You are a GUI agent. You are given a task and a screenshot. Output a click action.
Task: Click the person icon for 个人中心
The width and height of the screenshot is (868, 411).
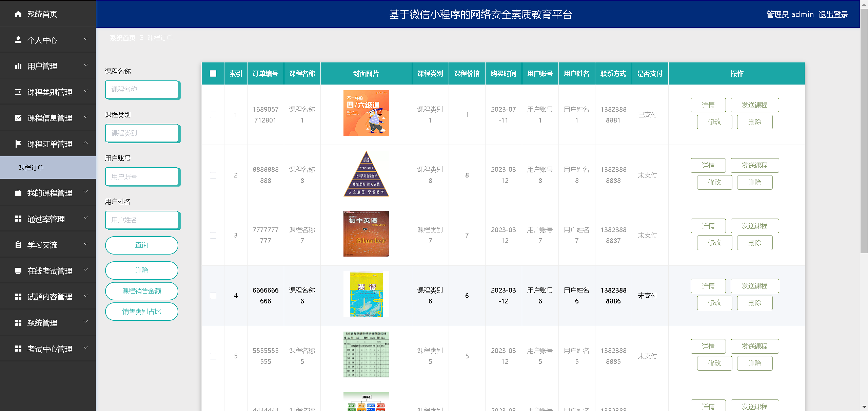pyautogui.click(x=18, y=40)
